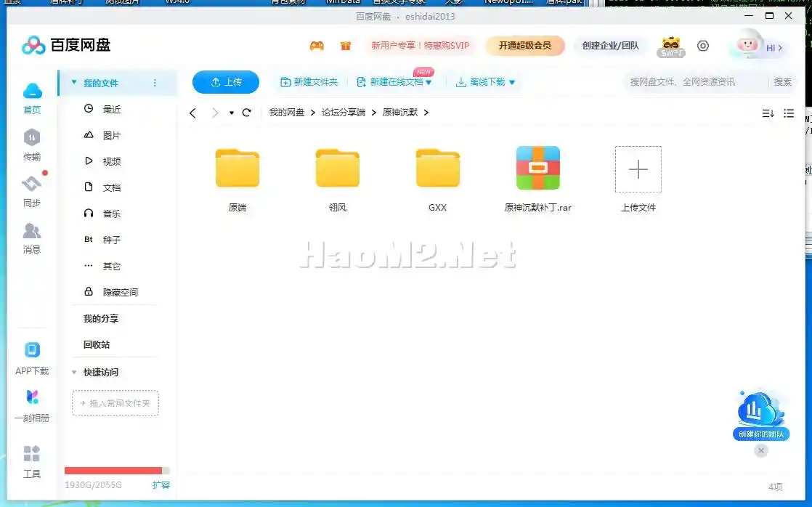The height and width of the screenshot is (507, 812).
Task: Open the 翎风 folder
Action: (338, 179)
